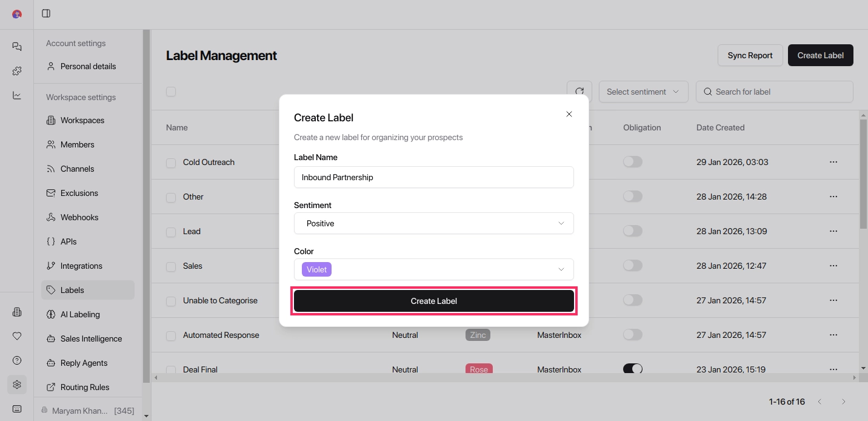
Task: Click the heart icon in the lower rail
Action: coord(16,336)
